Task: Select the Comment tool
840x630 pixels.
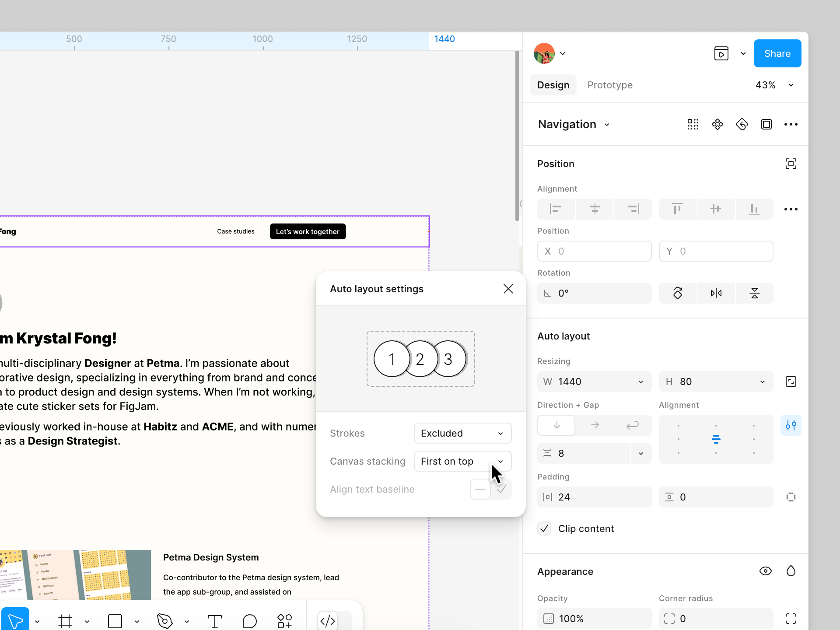Action: tap(249, 621)
